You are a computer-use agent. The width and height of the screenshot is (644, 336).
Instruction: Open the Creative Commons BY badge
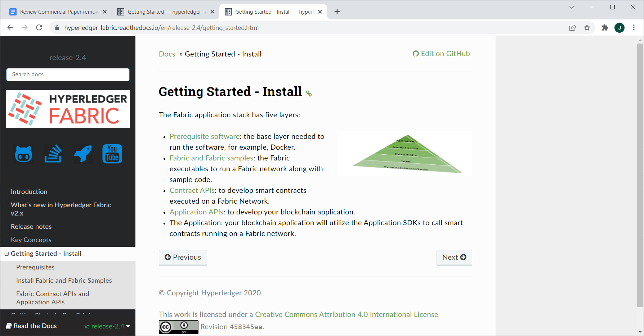click(179, 327)
